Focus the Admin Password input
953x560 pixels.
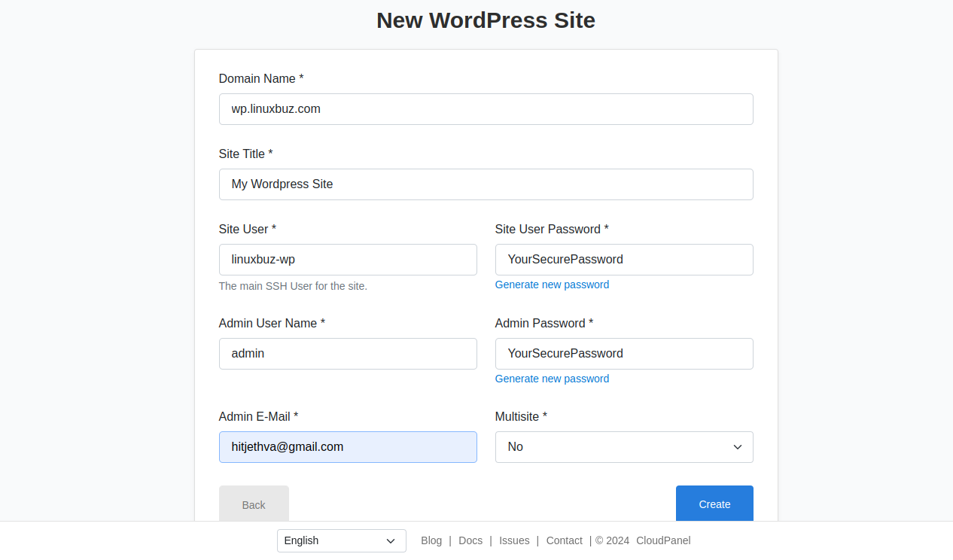(x=624, y=354)
